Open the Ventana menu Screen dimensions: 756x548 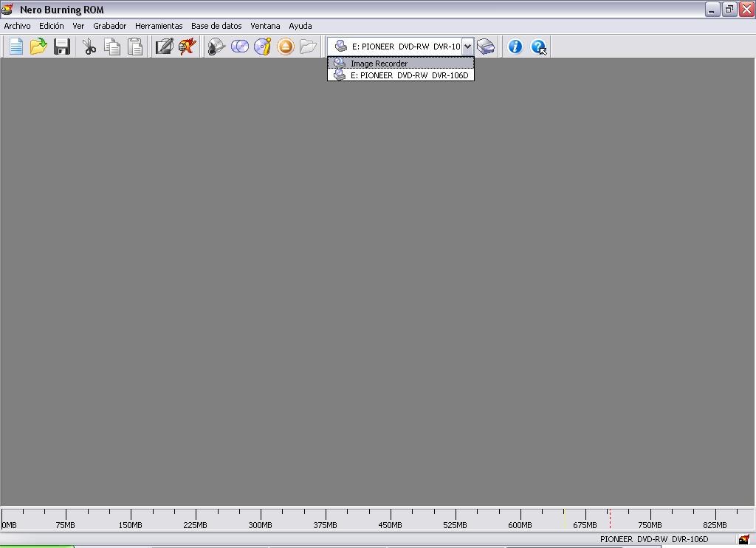coord(265,26)
